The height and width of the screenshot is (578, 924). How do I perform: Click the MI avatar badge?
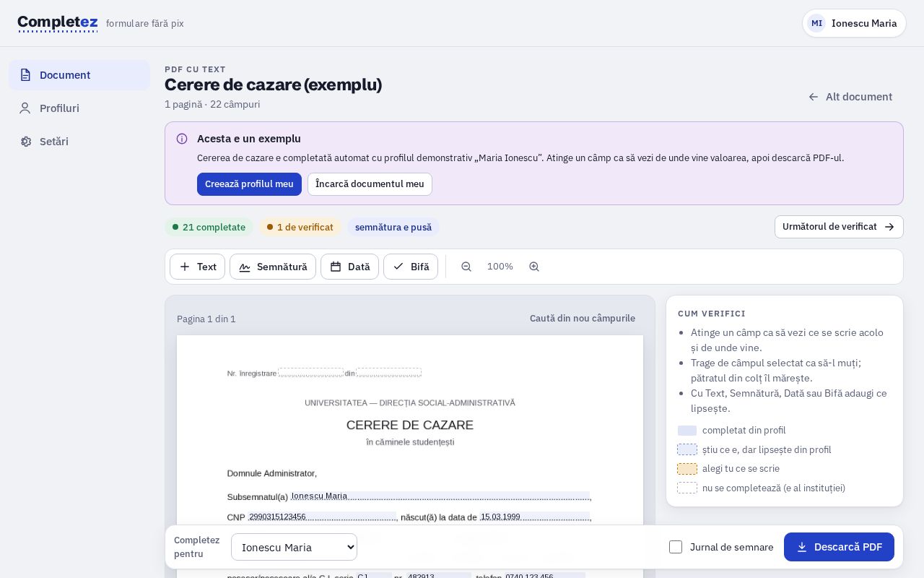[x=816, y=23]
